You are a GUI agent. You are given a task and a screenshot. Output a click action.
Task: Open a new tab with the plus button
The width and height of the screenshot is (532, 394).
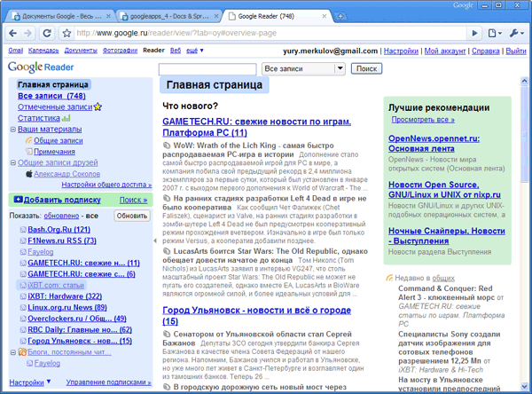340,16
